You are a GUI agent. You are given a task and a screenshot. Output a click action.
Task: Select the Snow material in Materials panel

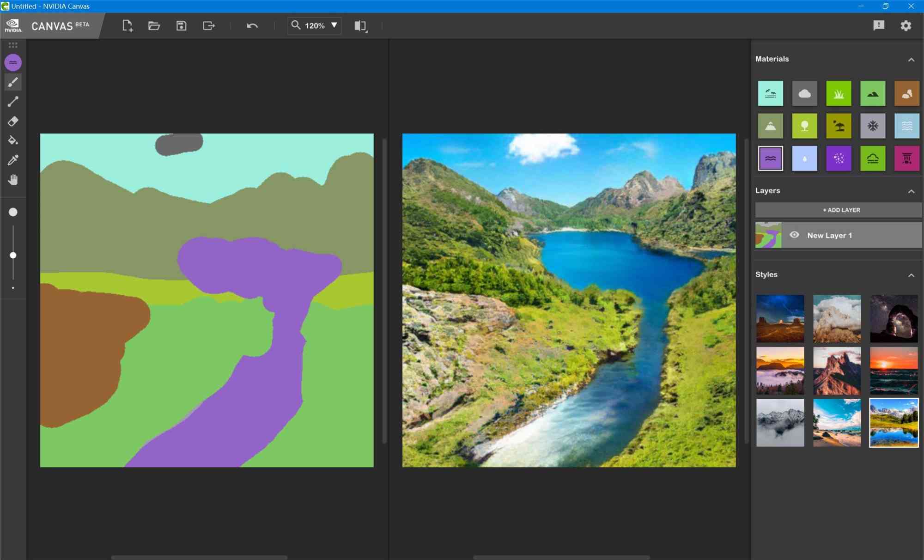tap(872, 126)
